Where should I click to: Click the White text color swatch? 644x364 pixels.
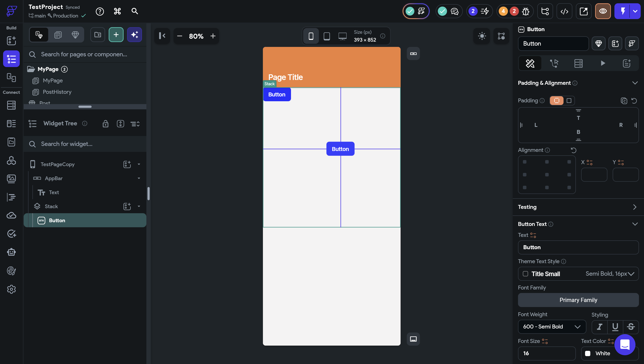coord(588,353)
